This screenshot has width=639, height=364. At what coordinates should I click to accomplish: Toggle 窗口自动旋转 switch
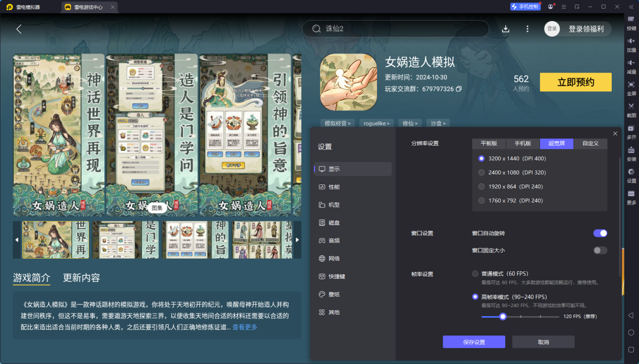(600, 233)
